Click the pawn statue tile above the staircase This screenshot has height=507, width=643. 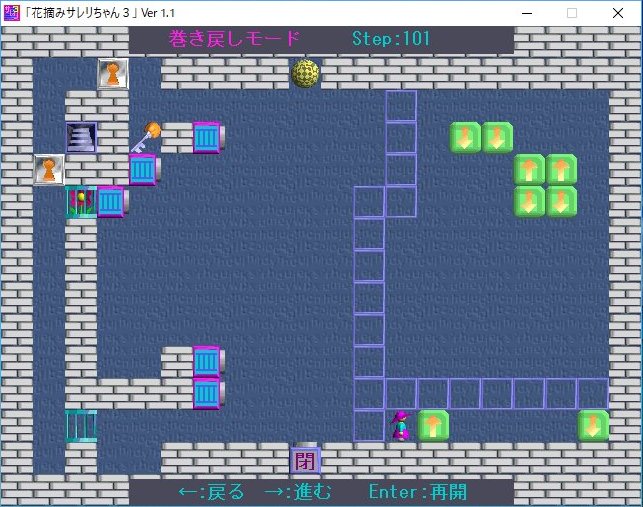[x=112, y=73]
